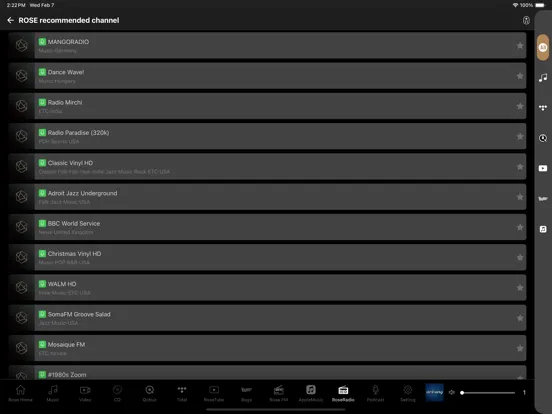This screenshot has height=414, width=552.
Task: Click the Adroit Jazz Underground logo
Action: [21, 197]
